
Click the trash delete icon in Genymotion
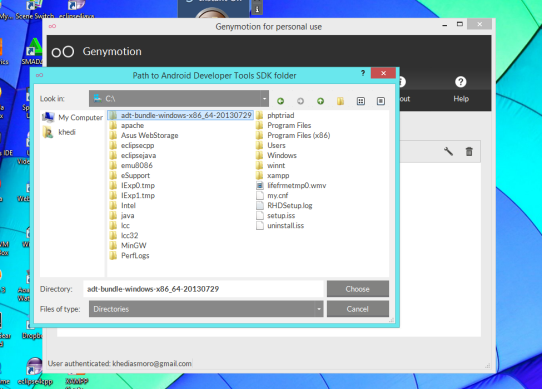(x=469, y=151)
